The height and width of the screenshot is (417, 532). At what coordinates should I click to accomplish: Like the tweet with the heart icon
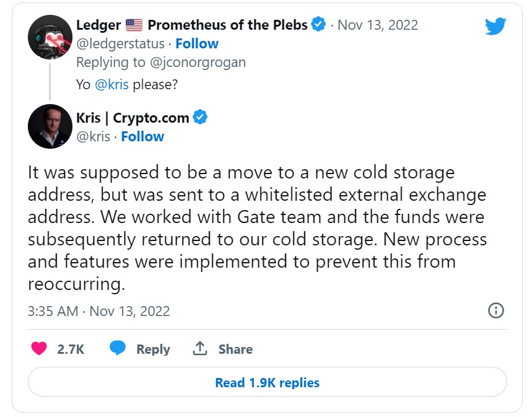39,349
